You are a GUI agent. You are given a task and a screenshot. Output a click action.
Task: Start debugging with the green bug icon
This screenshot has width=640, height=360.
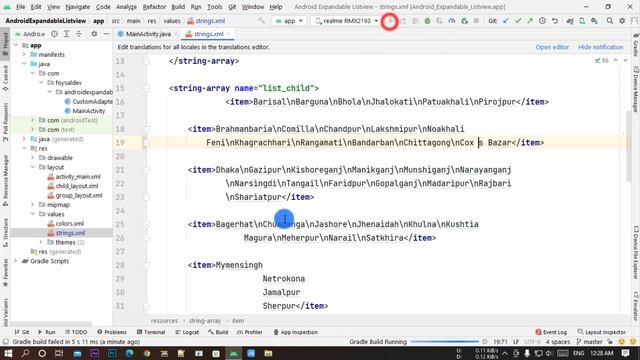coord(427,21)
